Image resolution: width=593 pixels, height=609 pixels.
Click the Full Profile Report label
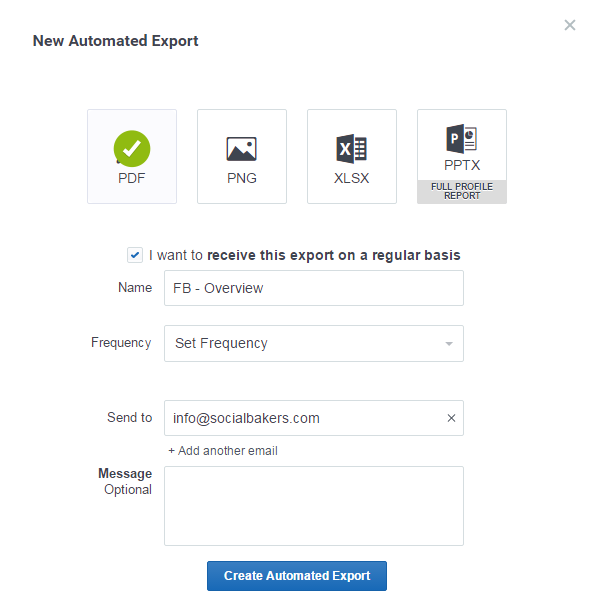point(462,191)
